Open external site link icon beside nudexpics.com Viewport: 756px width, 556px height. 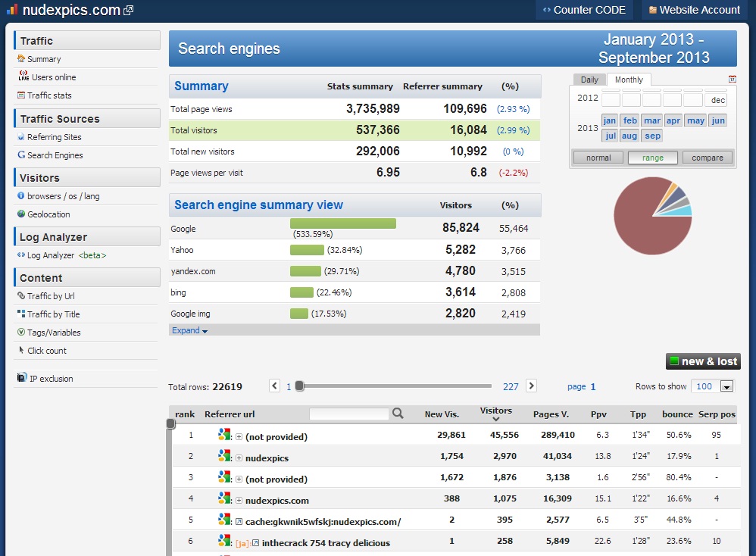point(128,10)
